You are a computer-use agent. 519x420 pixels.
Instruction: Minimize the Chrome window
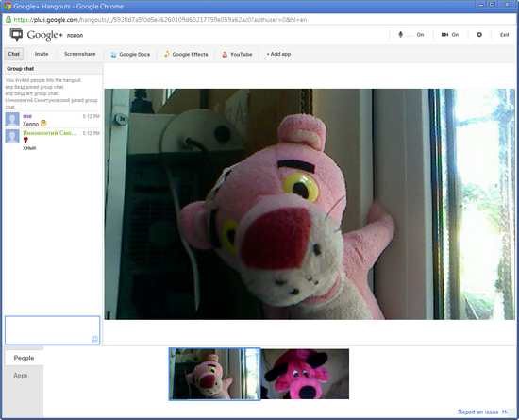pyautogui.click(x=480, y=5)
